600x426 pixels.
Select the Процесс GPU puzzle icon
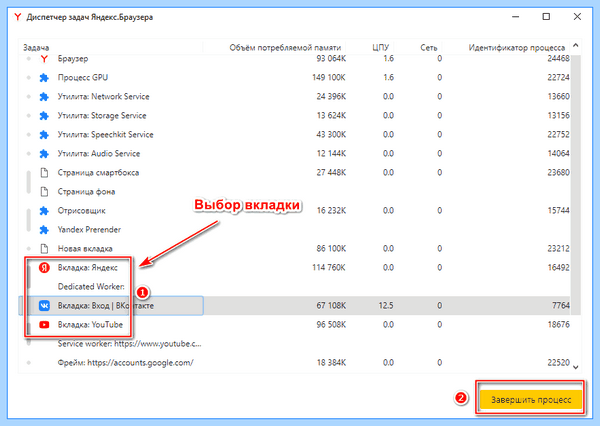click(x=44, y=78)
